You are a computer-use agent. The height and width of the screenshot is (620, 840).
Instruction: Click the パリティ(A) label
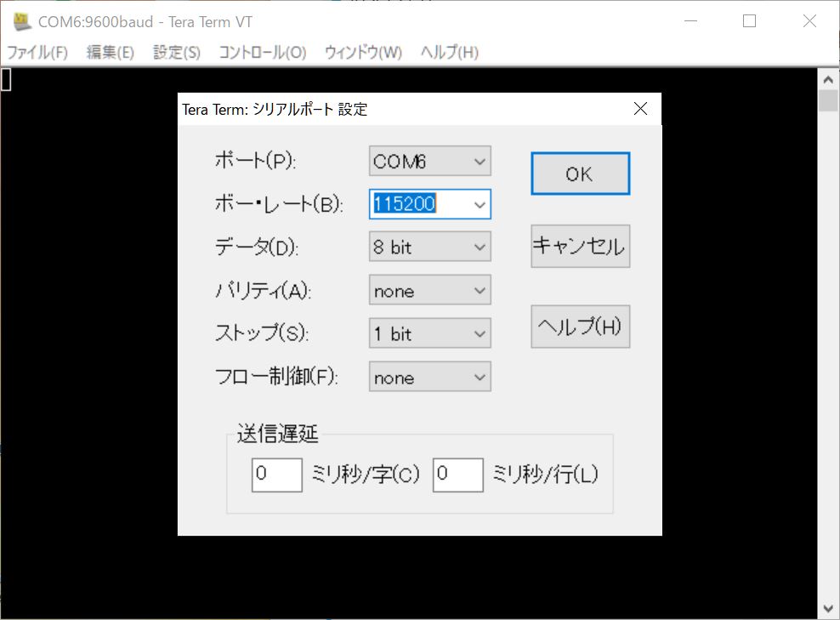[263, 291]
